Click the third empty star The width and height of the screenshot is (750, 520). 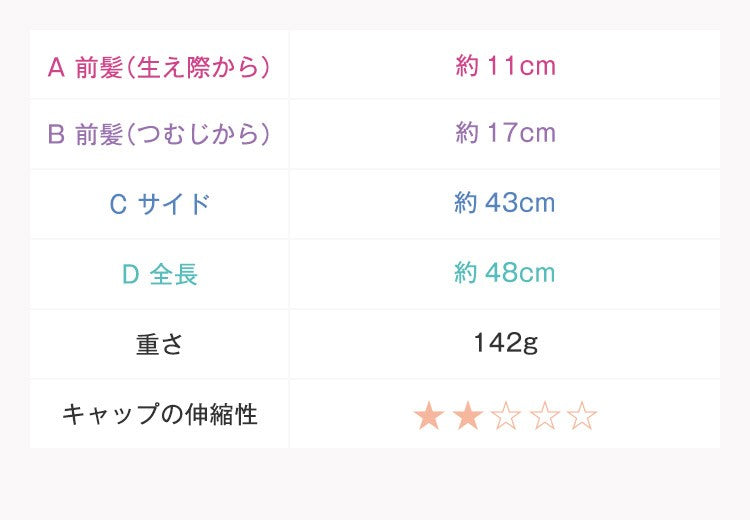point(505,416)
